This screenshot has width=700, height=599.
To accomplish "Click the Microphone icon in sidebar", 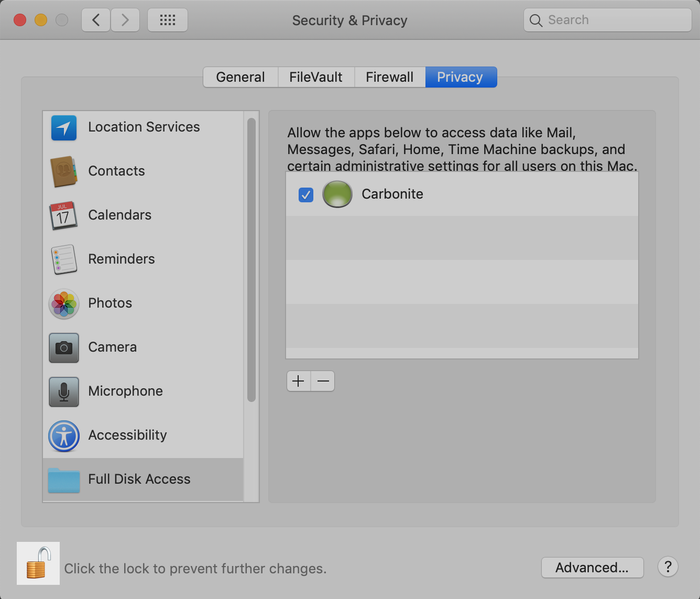I will click(x=64, y=391).
